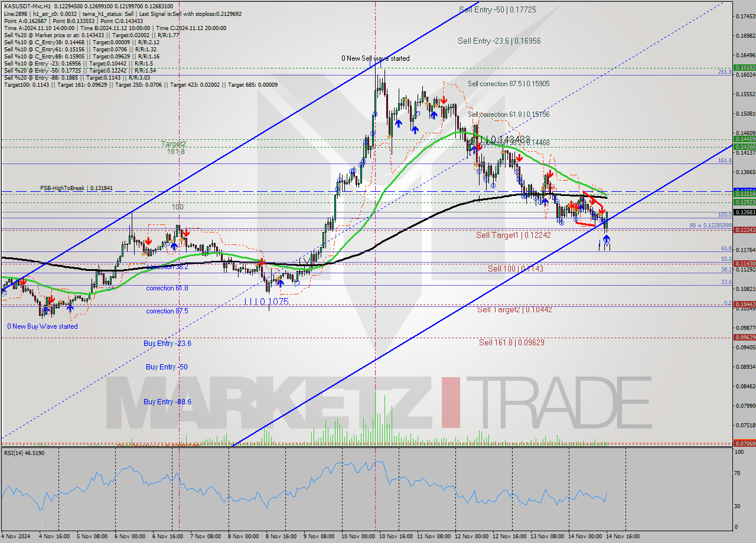
Task: Click 'Sell correction 87.5 | 0.15905' label
Action: coord(509,84)
